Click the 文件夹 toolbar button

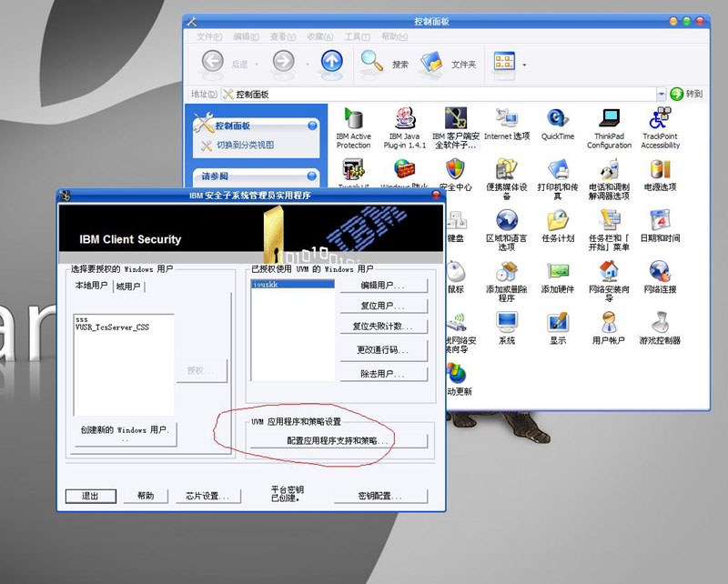448,63
